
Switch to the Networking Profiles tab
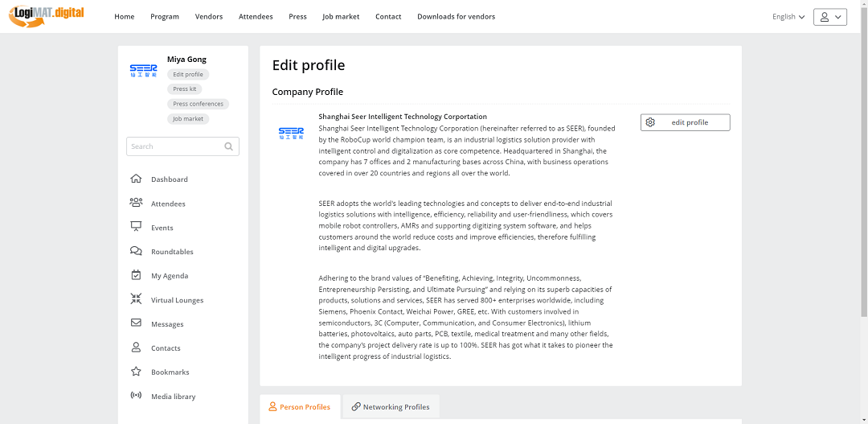pos(391,407)
